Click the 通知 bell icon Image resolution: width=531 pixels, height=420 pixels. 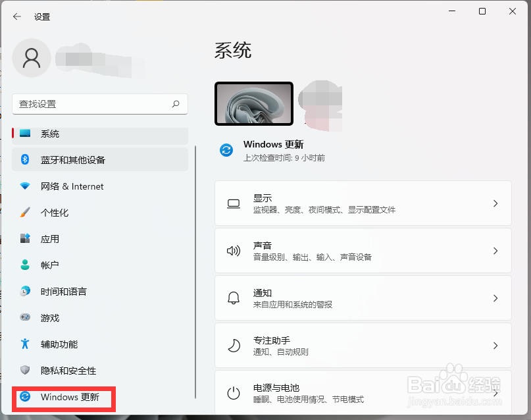234,298
